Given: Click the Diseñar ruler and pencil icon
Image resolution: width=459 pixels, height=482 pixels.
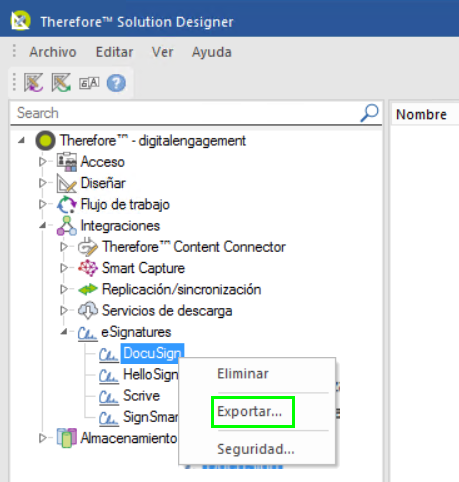Looking at the screenshot, I should click(x=67, y=183).
